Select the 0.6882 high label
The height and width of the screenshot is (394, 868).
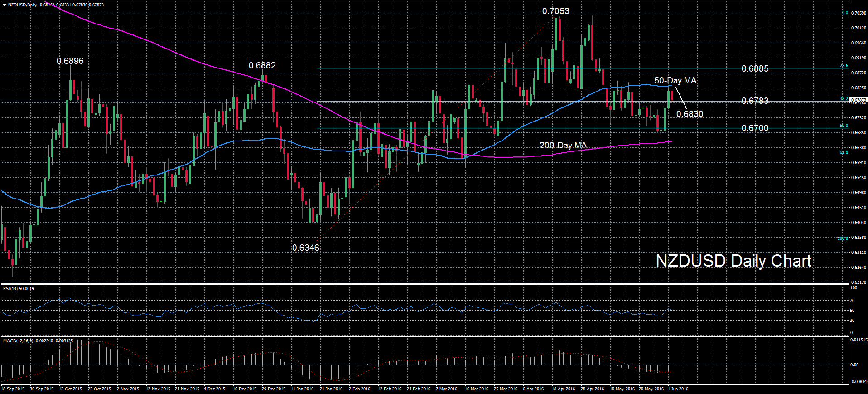tap(262, 65)
